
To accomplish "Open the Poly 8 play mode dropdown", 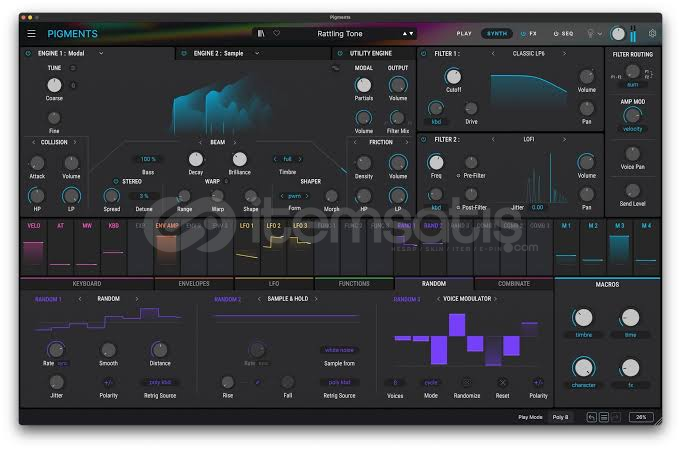I will coord(561,416).
